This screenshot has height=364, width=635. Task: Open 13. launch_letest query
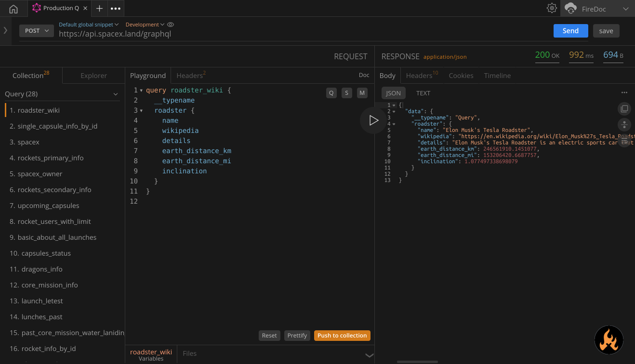click(x=63, y=301)
